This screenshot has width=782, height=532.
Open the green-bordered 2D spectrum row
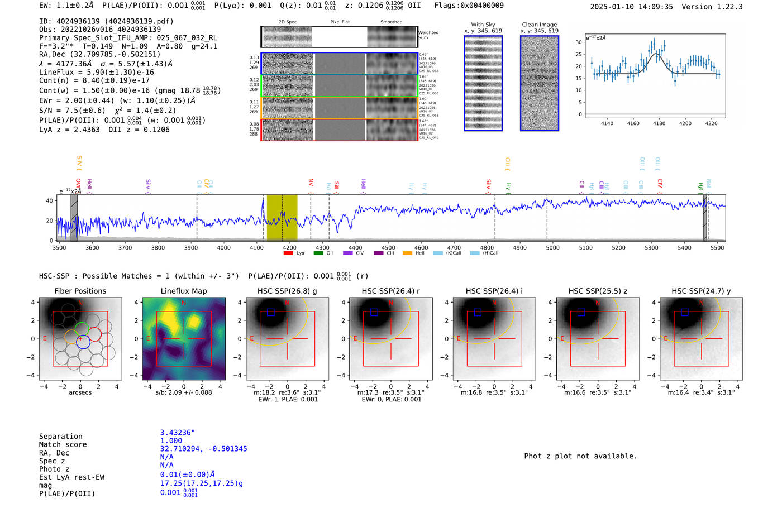click(339, 86)
